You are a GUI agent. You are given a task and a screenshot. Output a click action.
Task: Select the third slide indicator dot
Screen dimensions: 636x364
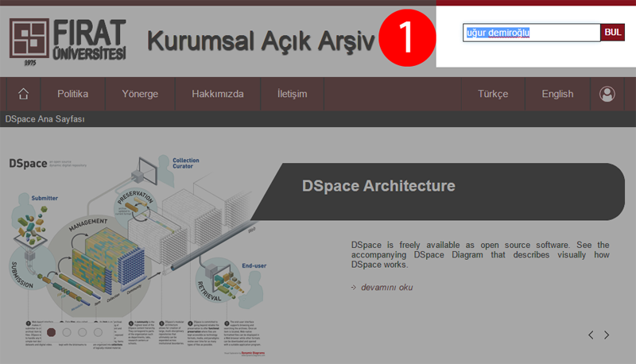[83, 332]
